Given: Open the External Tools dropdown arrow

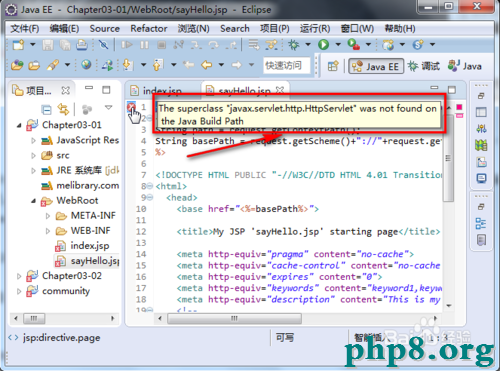Looking at the screenshot, I should (x=368, y=44).
